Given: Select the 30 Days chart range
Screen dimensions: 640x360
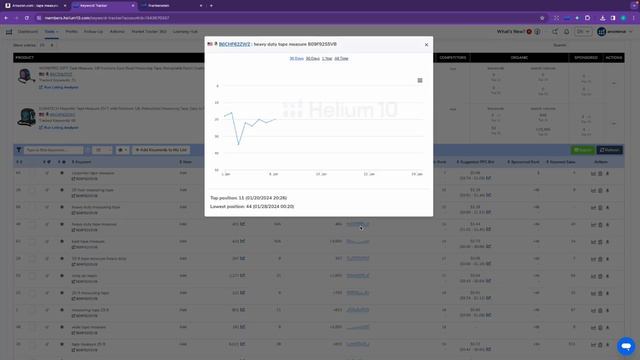Looking at the screenshot, I should (296, 59).
